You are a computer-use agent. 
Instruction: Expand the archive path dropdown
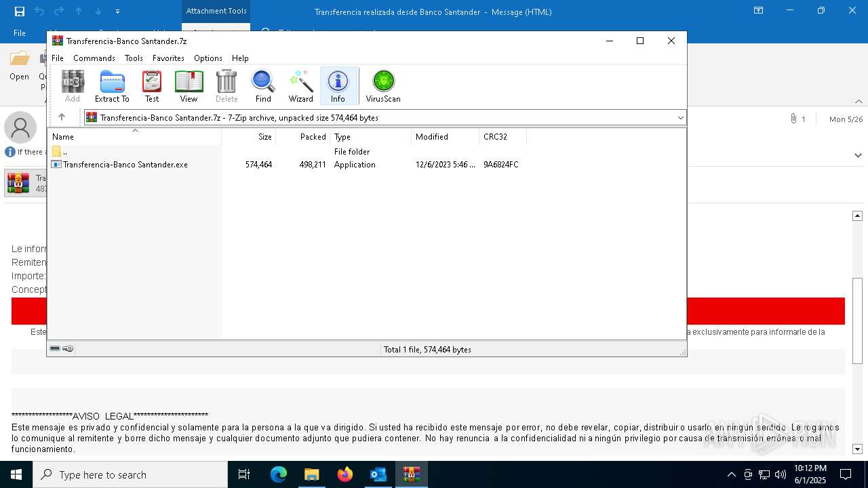680,118
